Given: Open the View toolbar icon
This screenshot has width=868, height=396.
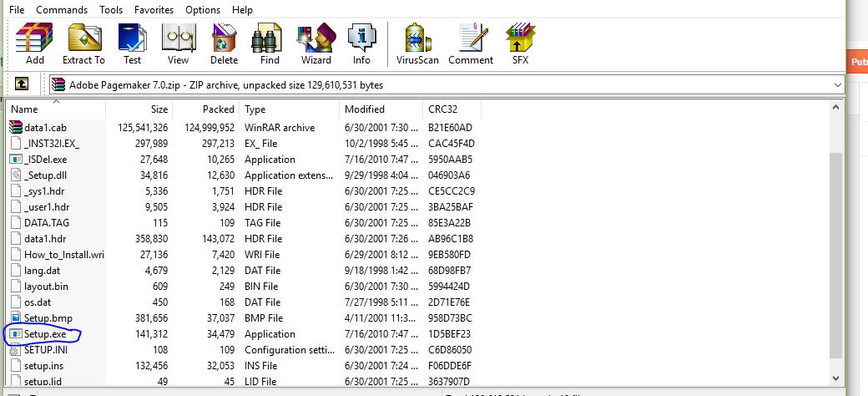Looking at the screenshot, I should coord(179,43).
